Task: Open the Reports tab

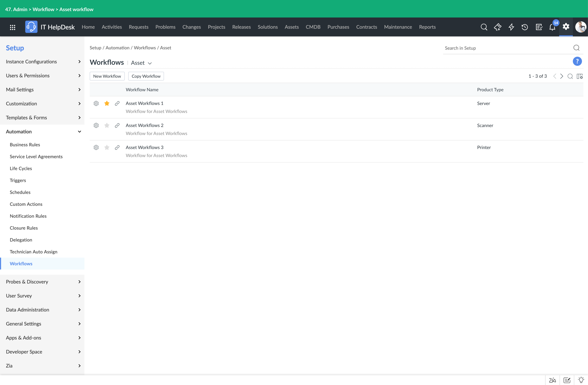Action: click(x=427, y=27)
